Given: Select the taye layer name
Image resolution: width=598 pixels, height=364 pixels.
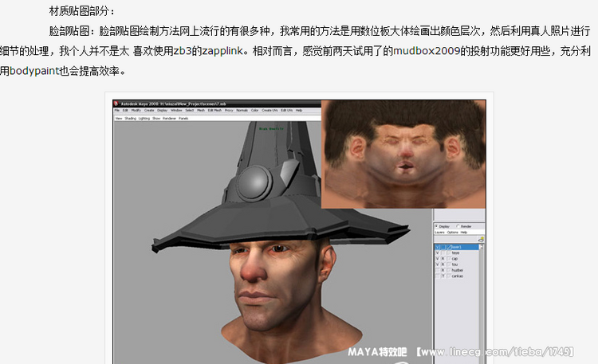Looking at the screenshot, I should [x=456, y=252].
